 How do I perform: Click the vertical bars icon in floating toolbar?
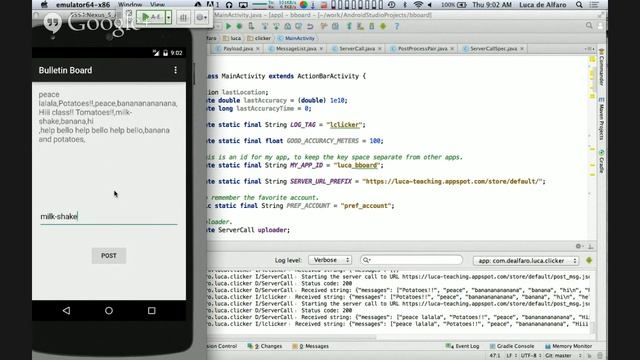183,18
